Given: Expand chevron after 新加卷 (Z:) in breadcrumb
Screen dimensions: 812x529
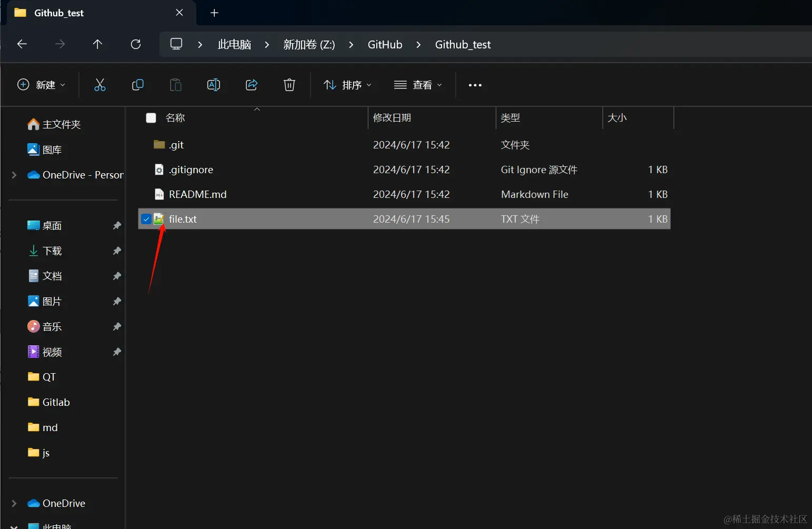Looking at the screenshot, I should 351,45.
